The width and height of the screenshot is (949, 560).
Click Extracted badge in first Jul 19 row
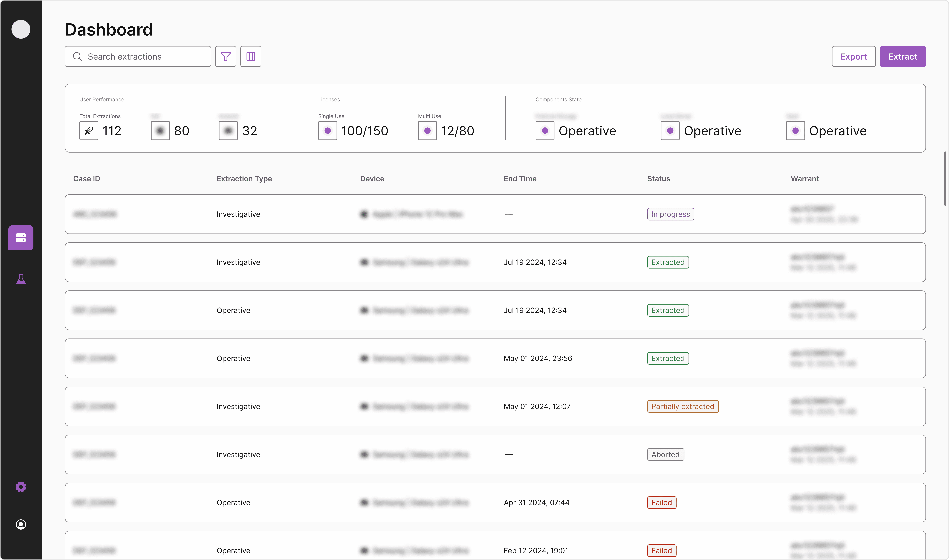pyautogui.click(x=668, y=262)
